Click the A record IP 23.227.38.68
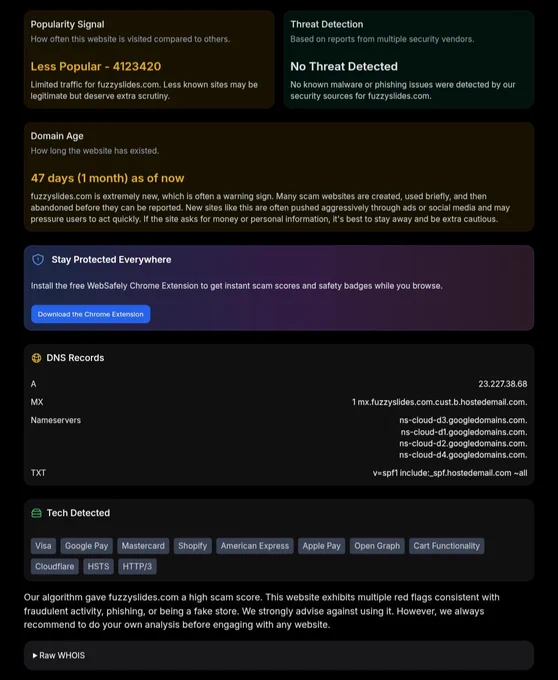Image resolution: width=558 pixels, height=680 pixels. (503, 384)
